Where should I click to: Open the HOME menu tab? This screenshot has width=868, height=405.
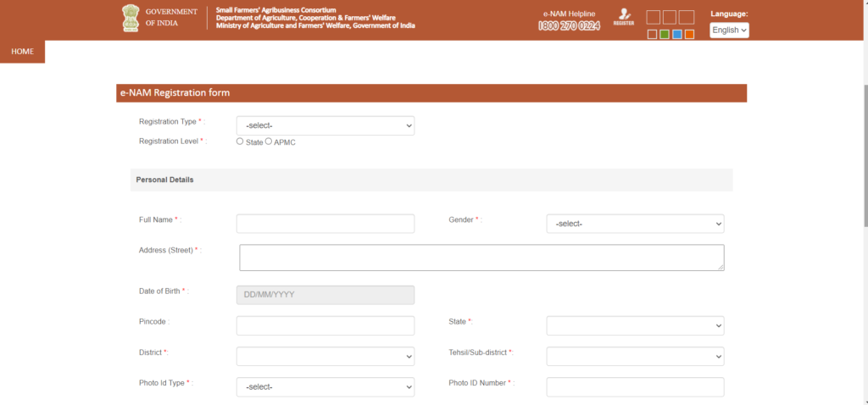(x=22, y=52)
